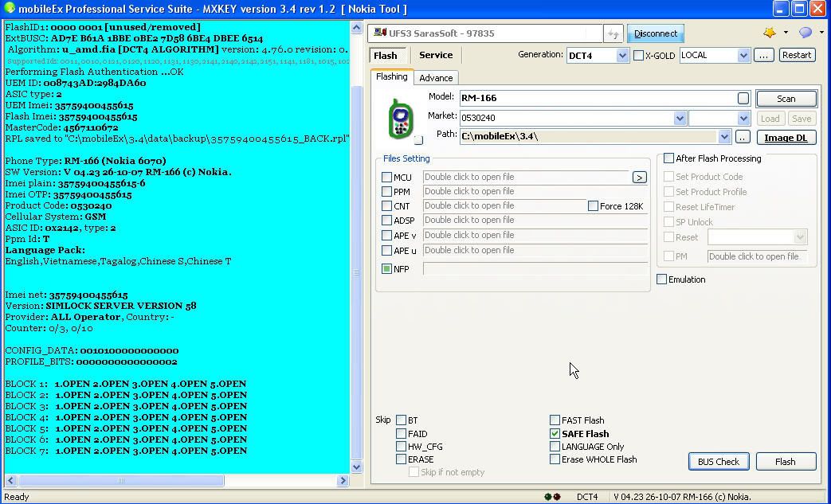Click the log panel scroll-down arrow
Viewport: 831px width, 504px height.
click(x=356, y=467)
